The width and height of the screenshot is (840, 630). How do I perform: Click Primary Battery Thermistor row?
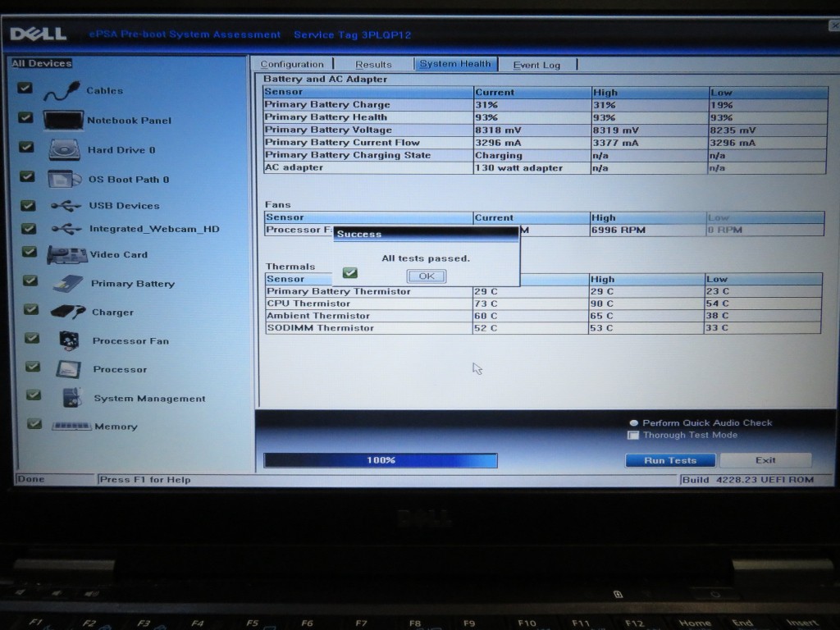(x=543, y=291)
